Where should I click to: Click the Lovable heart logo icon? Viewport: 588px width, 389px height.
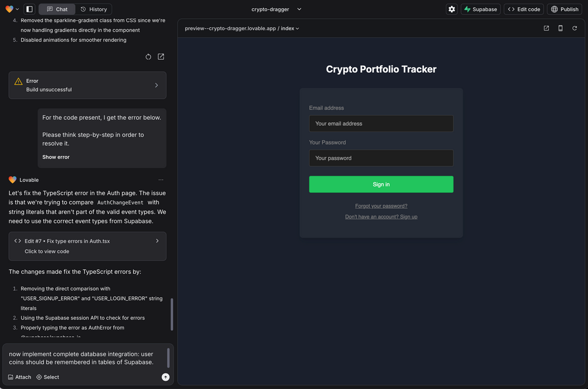point(9,9)
